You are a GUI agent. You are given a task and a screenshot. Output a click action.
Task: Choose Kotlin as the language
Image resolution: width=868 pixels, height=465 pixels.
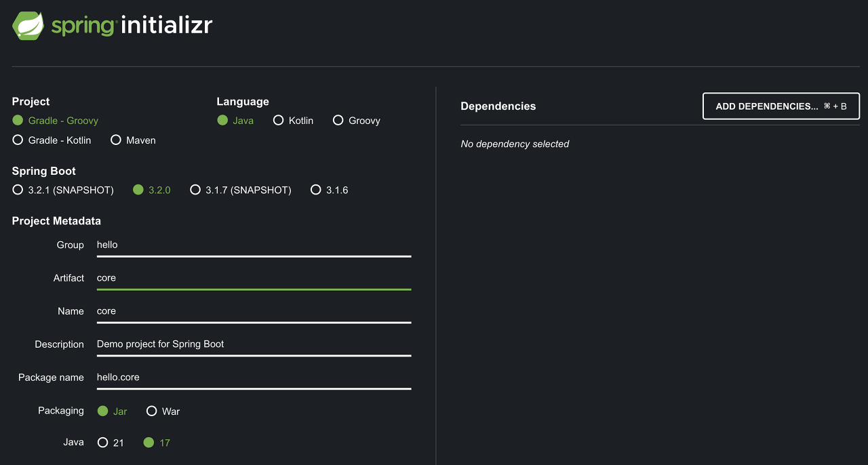coord(293,121)
